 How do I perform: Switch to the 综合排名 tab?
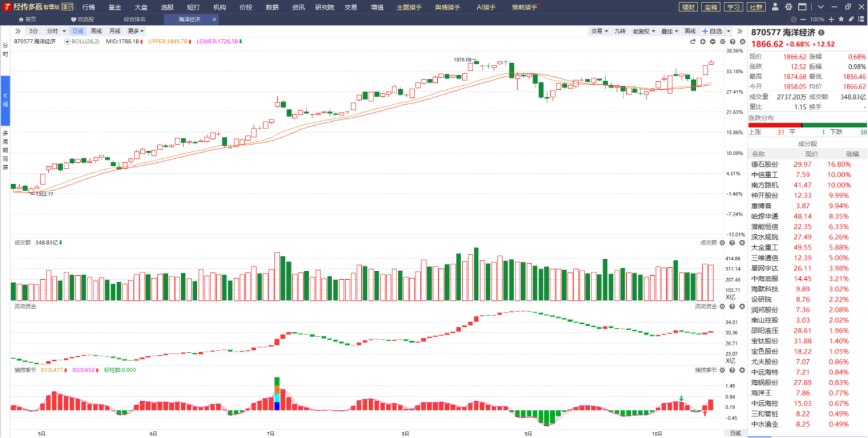135,19
